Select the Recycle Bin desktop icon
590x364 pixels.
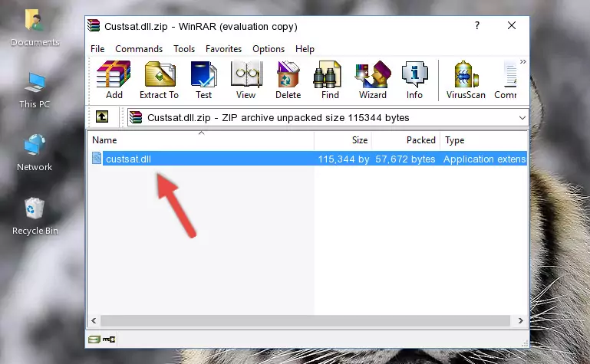35,217
